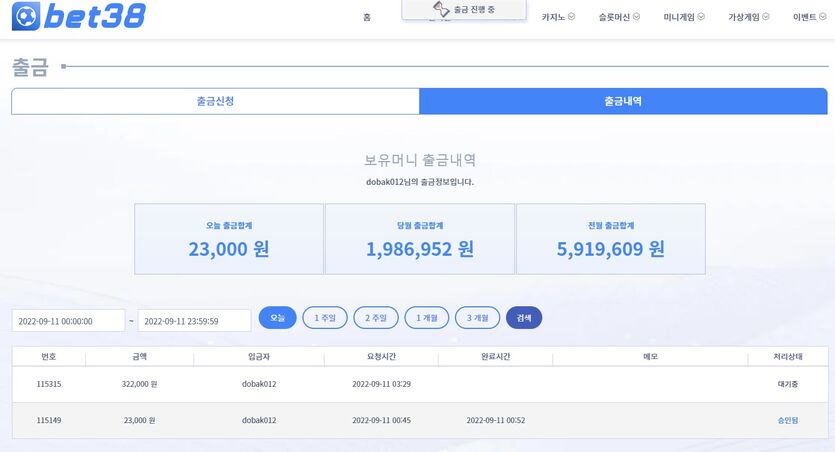
Task: Open the 슬롯머신 menu
Action: (x=614, y=17)
